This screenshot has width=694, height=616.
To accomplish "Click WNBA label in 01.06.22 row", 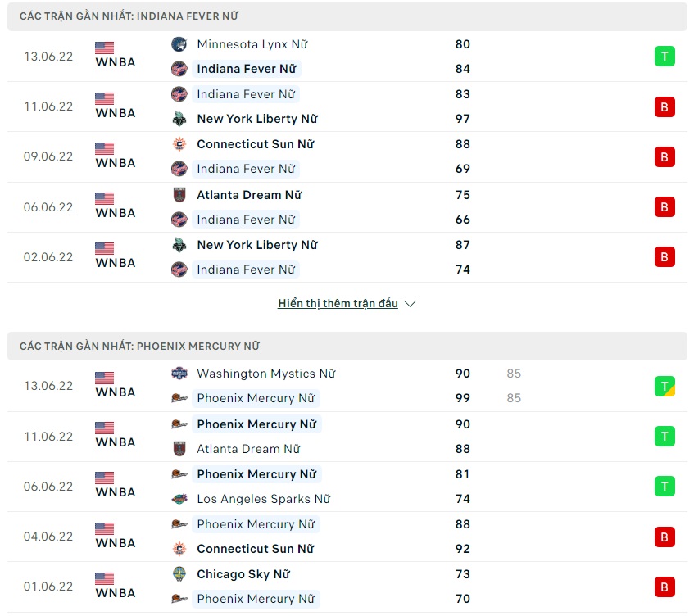I will click(x=116, y=592).
